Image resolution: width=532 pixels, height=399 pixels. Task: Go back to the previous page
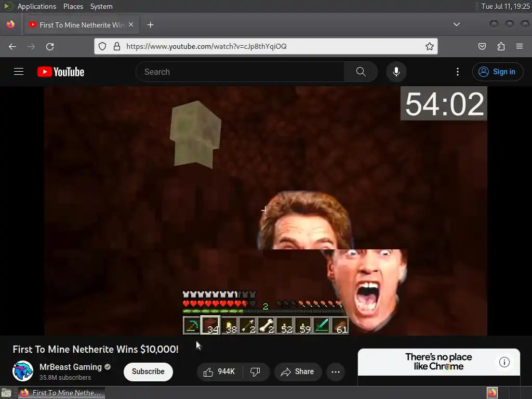pyautogui.click(x=12, y=46)
